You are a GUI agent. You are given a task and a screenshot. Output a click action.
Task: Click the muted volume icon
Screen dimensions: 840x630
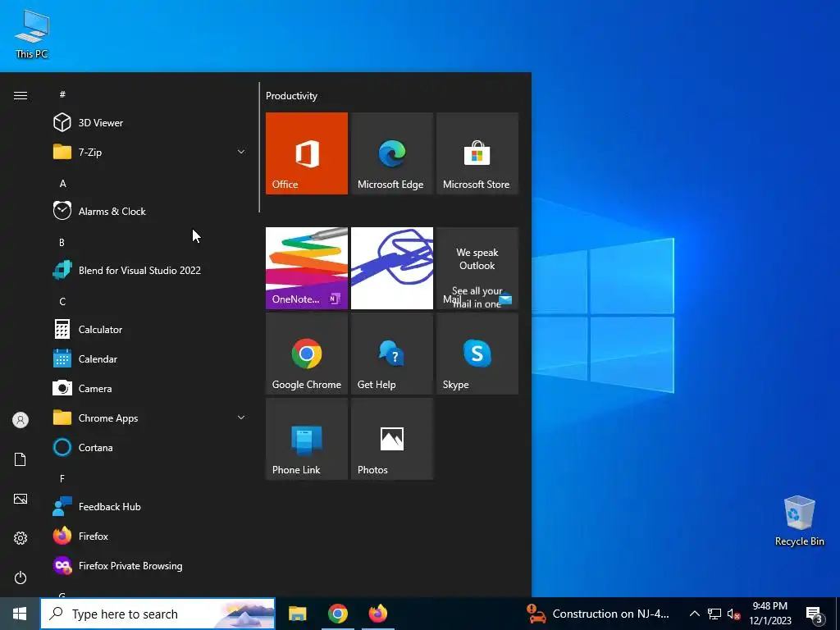click(733, 614)
